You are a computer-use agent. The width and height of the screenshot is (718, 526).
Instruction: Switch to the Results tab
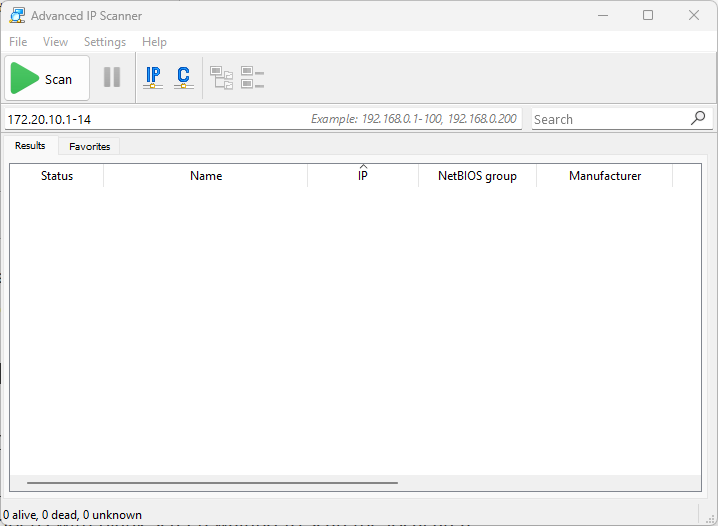pos(30,146)
